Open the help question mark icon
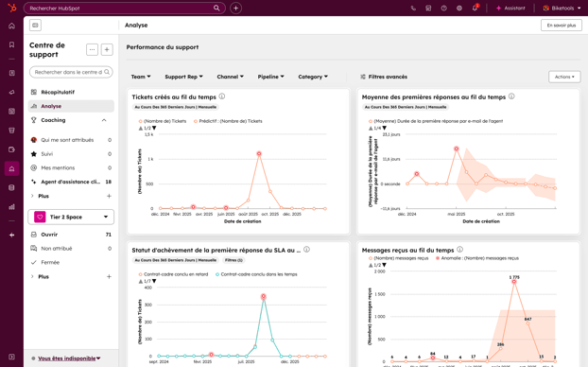The height and width of the screenshot is (367, 588). tap(443, 8)
